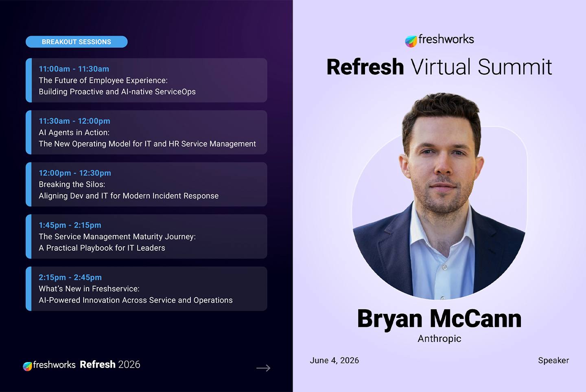The height and width of the screenshot is (392, 586).
Task: Click the Anthropic company label
Action: [439, 339]
